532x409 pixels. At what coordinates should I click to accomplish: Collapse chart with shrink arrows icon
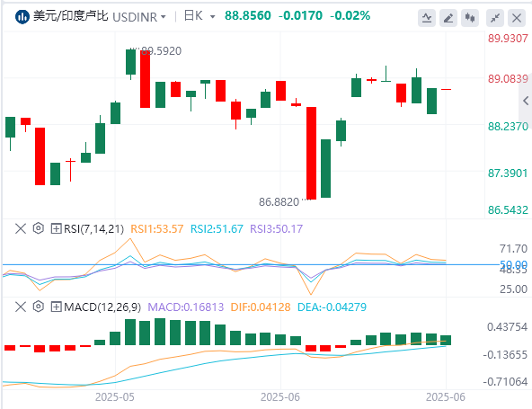point(495,18)
